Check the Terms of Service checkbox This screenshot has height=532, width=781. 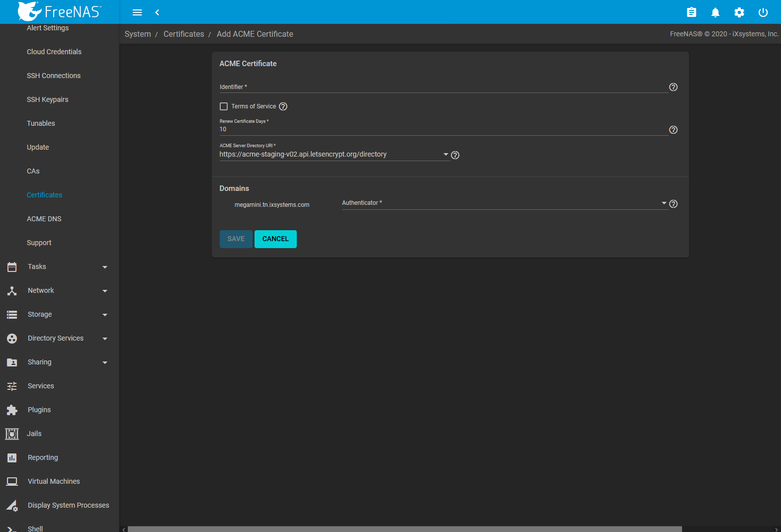(x=224, y=106)
